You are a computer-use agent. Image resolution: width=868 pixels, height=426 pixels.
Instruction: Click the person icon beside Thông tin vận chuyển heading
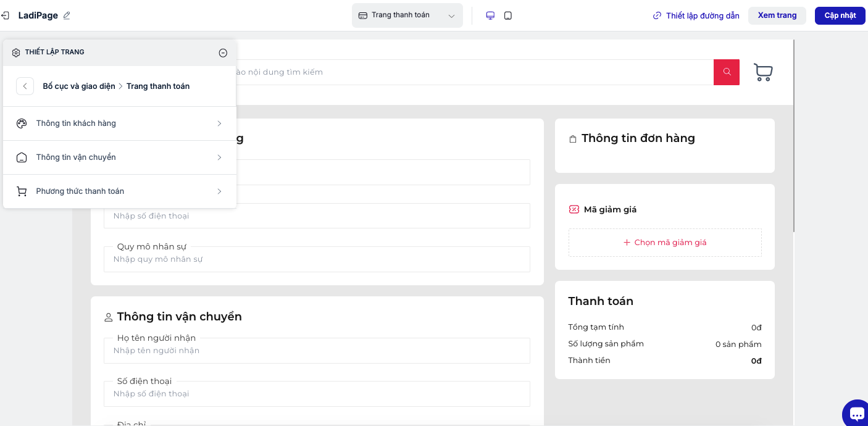109,317
